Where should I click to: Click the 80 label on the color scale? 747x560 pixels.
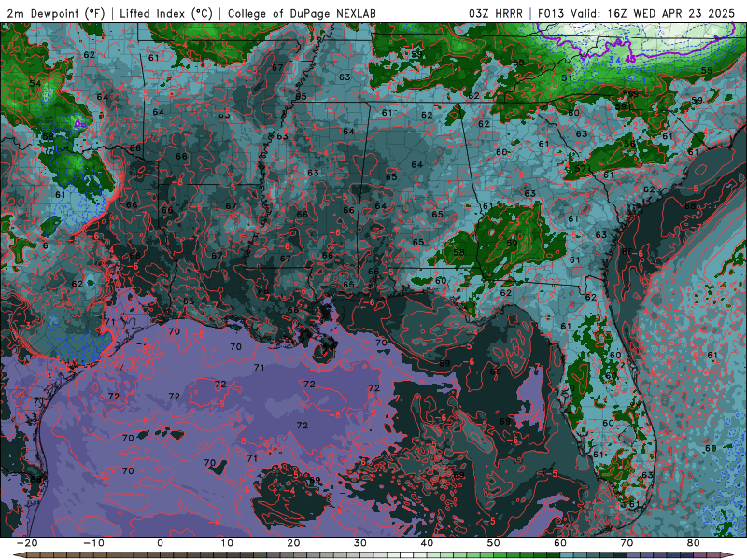pos(694,543)
